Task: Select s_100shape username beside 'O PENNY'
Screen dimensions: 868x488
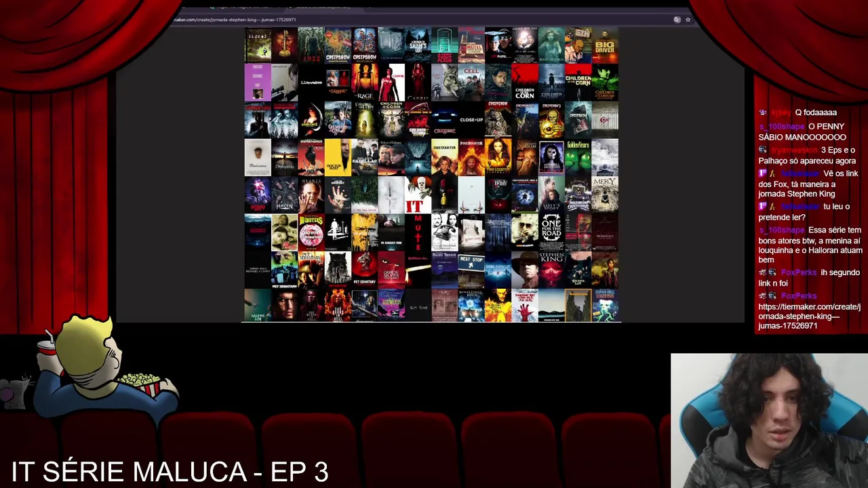Action: tap(781, 127)
